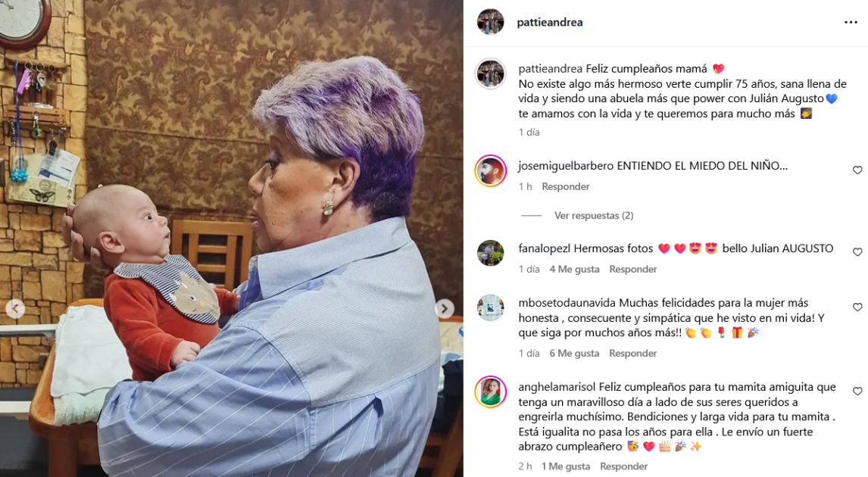Like josemiguelbarbero's comment with the heart
The image size is (868, 477).
pos(857,170)
